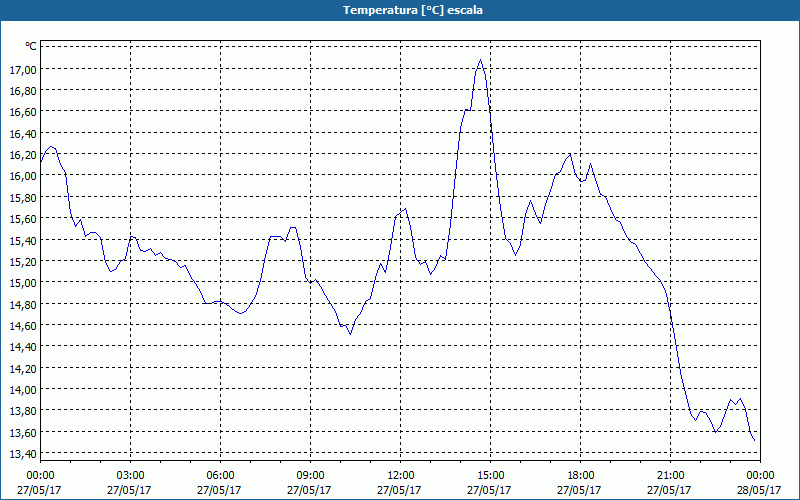Click the 14,20 y-axis label
The height and width of the screenshot is (500, 800).
[23, 368]
